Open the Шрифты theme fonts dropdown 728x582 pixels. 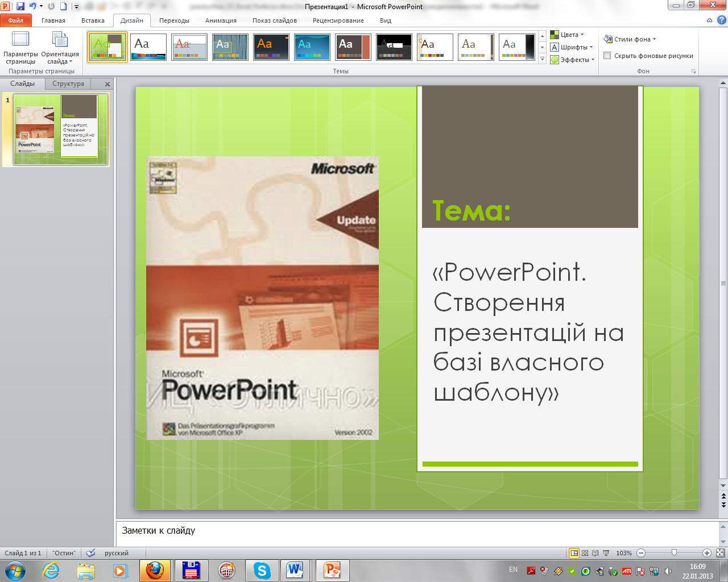572,47
